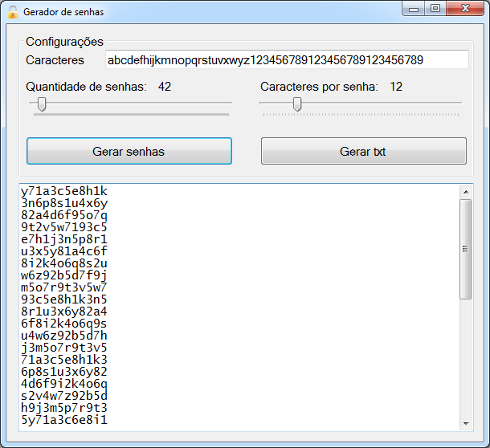Viewport: 490px width, 448px height.
Task: Click the password list scrollbar thumb
Action: coord(466,249)
